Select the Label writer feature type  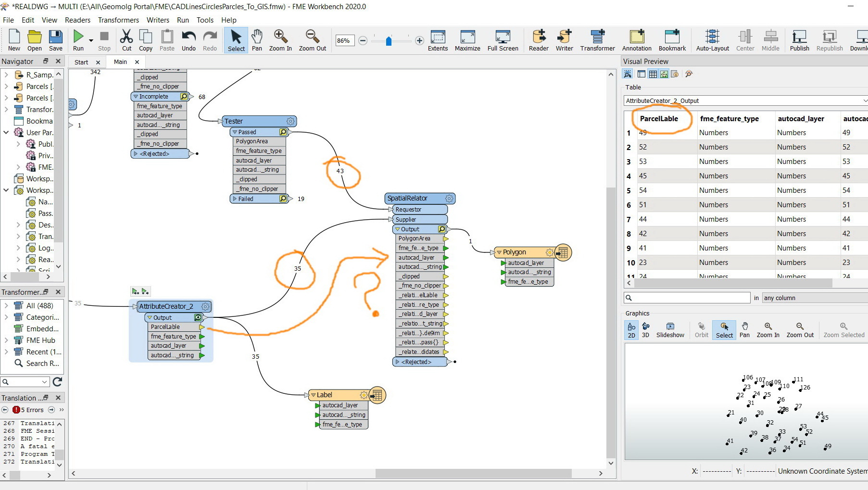(x=339, y=395)
